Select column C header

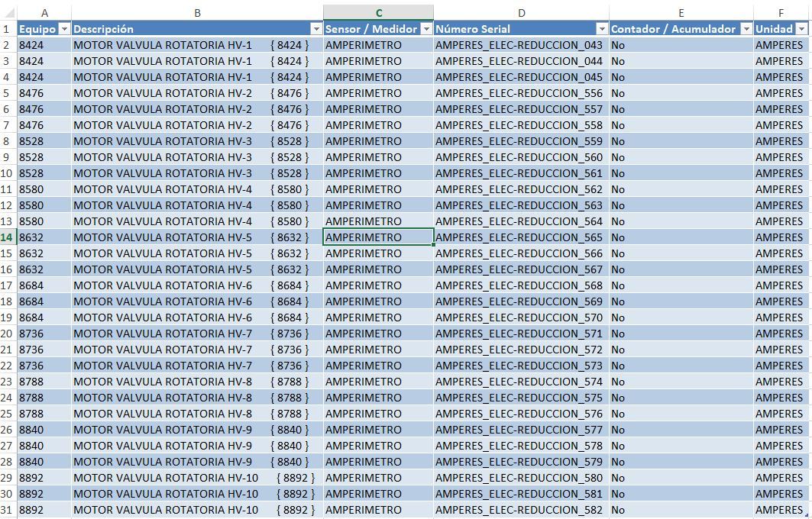click(x=378, y=12)
